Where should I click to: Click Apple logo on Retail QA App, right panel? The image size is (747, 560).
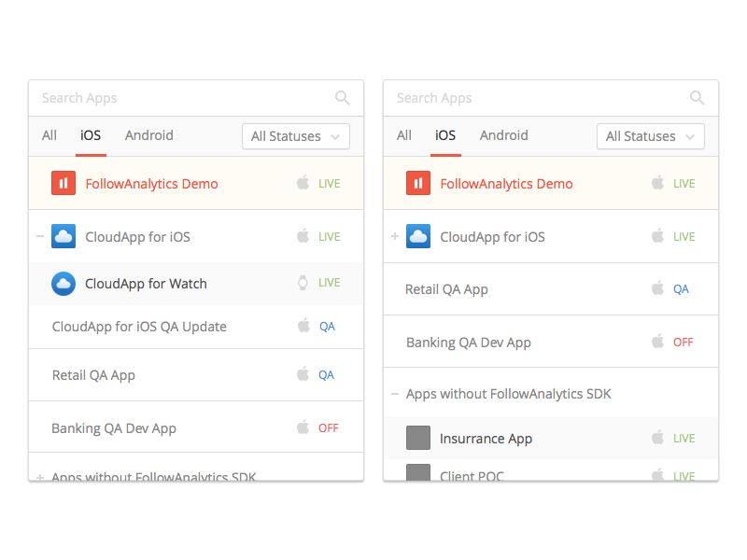(x=658, y=287)
